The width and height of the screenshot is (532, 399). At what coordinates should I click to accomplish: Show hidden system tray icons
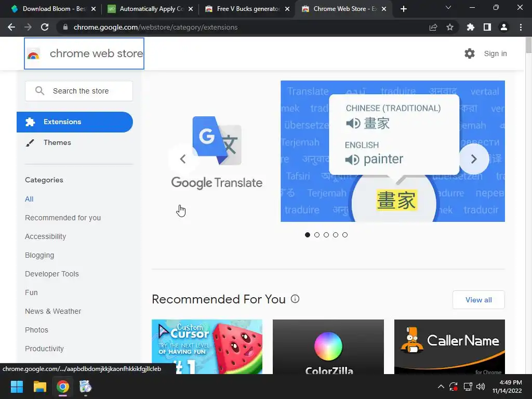point(441,387)
